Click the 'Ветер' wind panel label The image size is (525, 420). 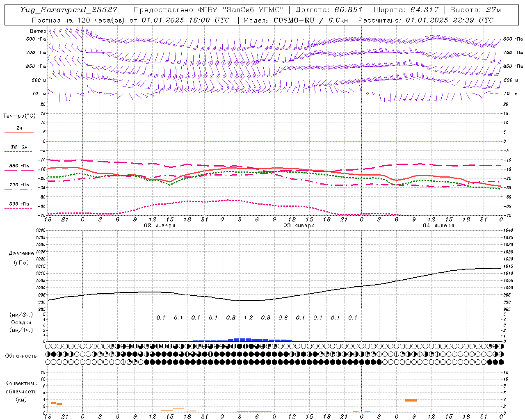pos(38,31)
